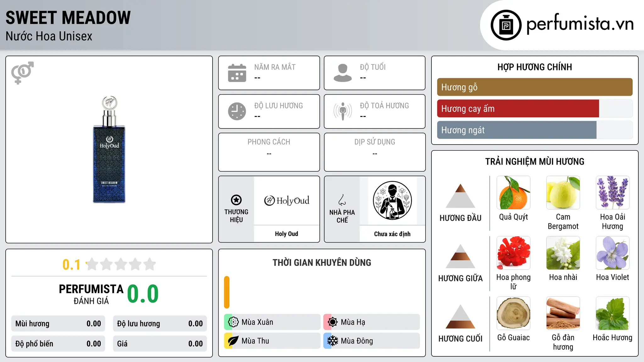Select the Mùa Hạ season label
The height and width of the screenshot is (362, 644).
[x=353, y=322]
